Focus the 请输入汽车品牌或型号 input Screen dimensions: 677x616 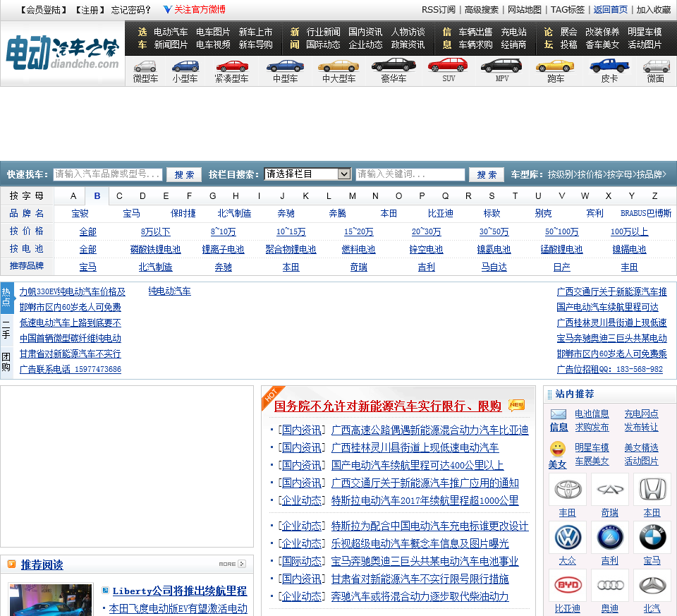(x=108, y=174)
